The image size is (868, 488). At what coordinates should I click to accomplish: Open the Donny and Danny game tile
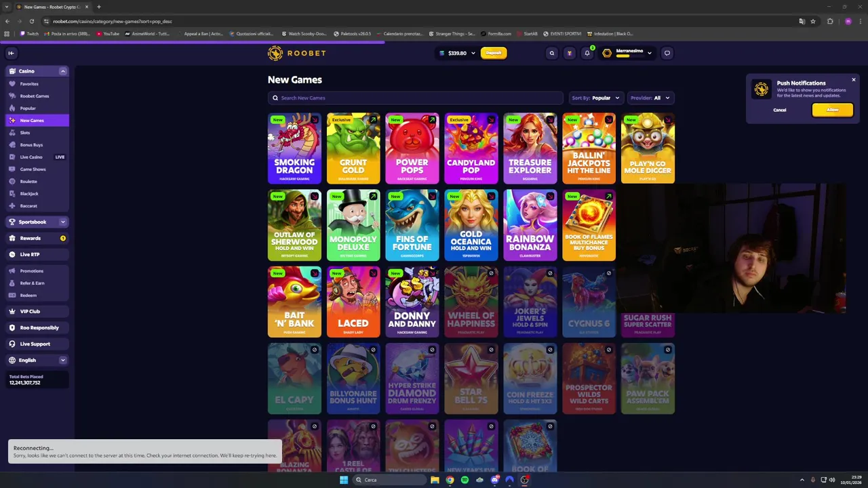(x=412, y=302)
